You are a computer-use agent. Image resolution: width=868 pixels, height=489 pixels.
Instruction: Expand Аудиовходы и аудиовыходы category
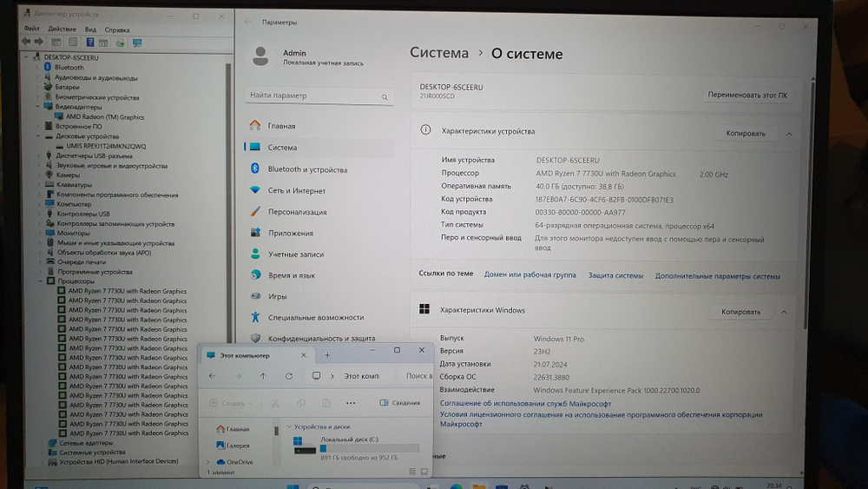point(37,77)
